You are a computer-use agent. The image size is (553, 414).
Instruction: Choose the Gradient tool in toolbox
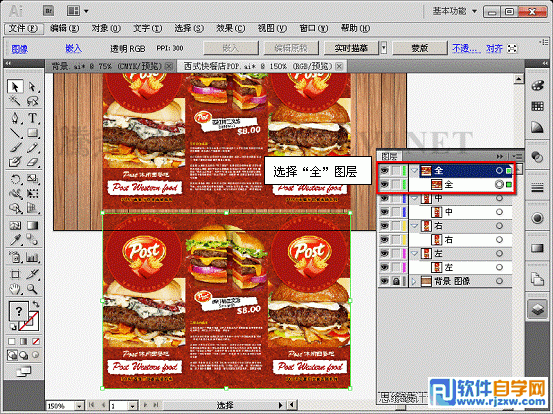point(32,225)
